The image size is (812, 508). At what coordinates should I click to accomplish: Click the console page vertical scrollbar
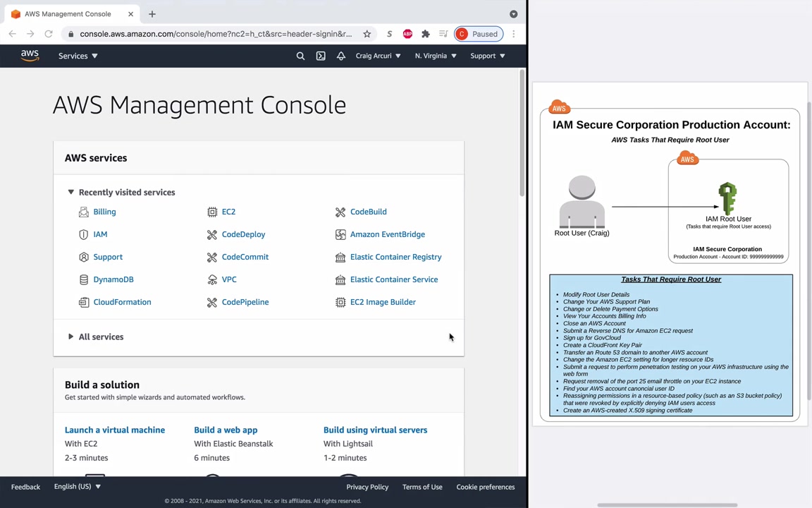coord(522,133)
